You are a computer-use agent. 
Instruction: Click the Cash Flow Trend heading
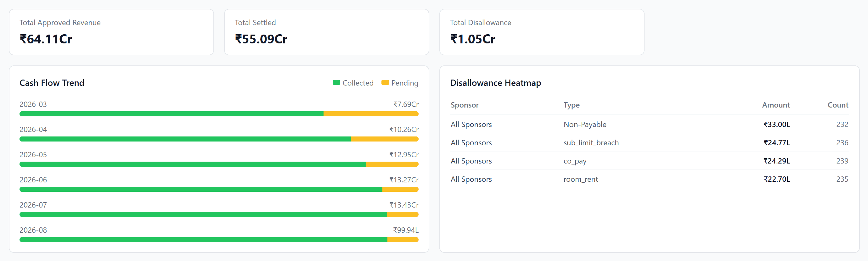point(52,83)
